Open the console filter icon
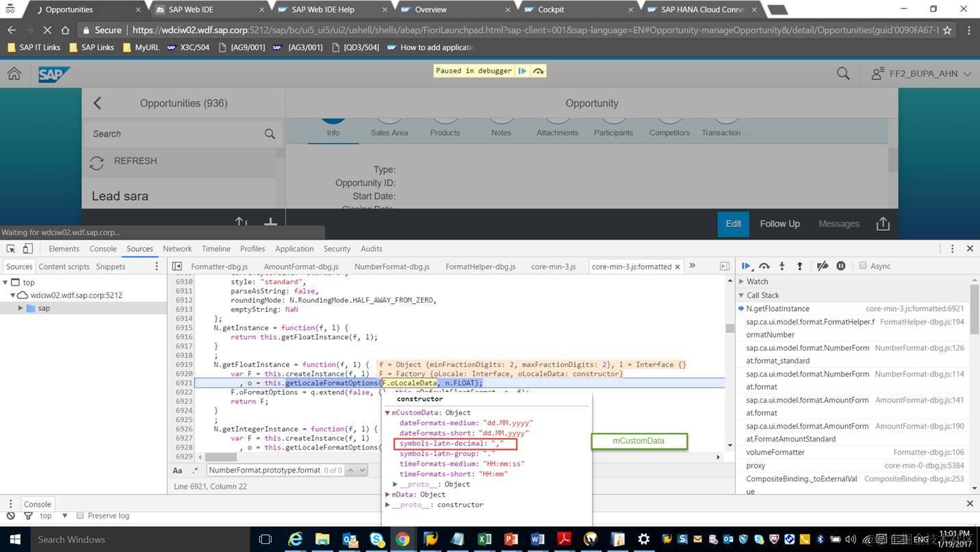The image size is (980, 552). pos(28,516)
